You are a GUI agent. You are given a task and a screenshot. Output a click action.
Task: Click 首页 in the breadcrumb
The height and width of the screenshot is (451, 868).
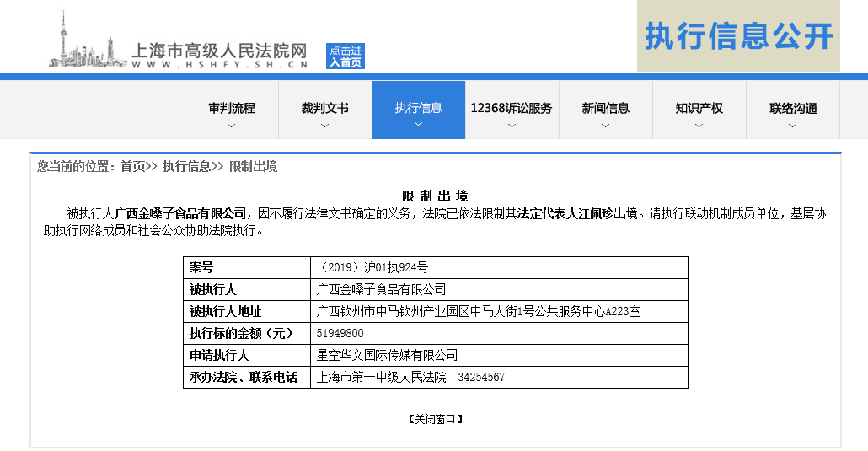(132, 167)
